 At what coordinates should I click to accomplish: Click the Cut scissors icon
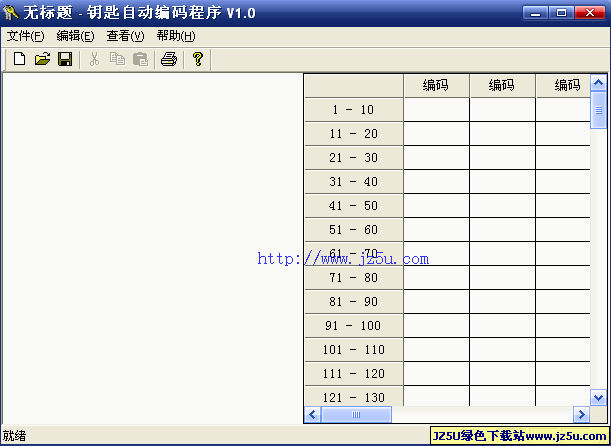94,59
